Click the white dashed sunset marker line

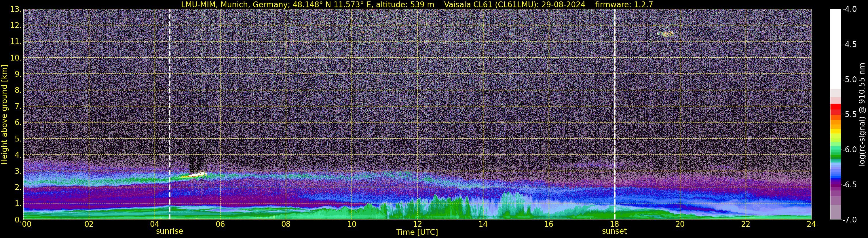(615, 114)
